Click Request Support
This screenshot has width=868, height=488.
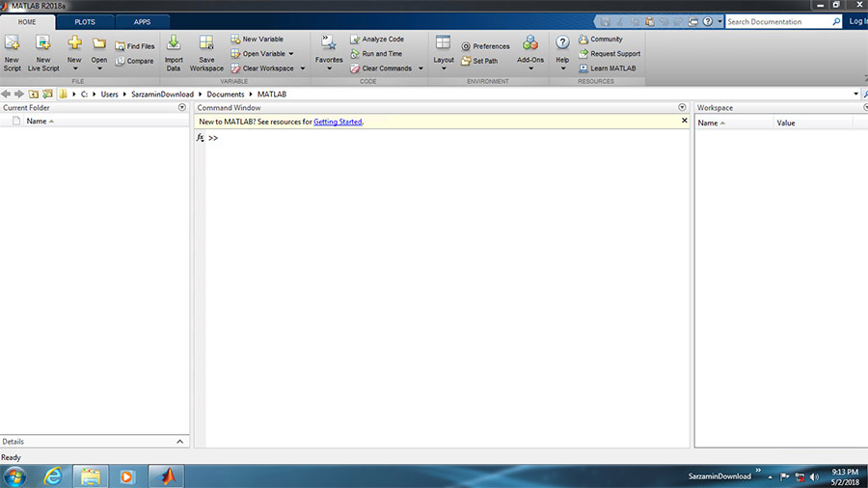pos(610,54)
